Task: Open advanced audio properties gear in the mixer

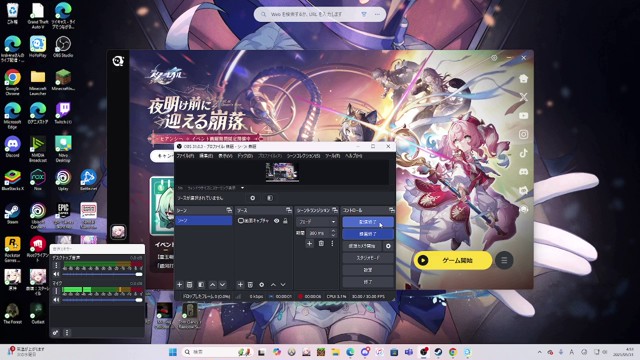Action: [56, 333]
